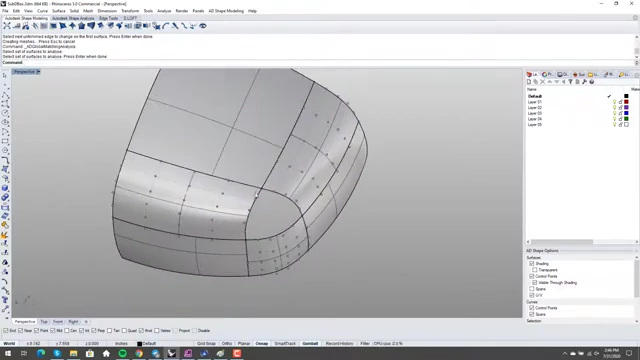Toggle the Near osnap checkbox
Screen dimensions: 640x360
tap(20, 331)
